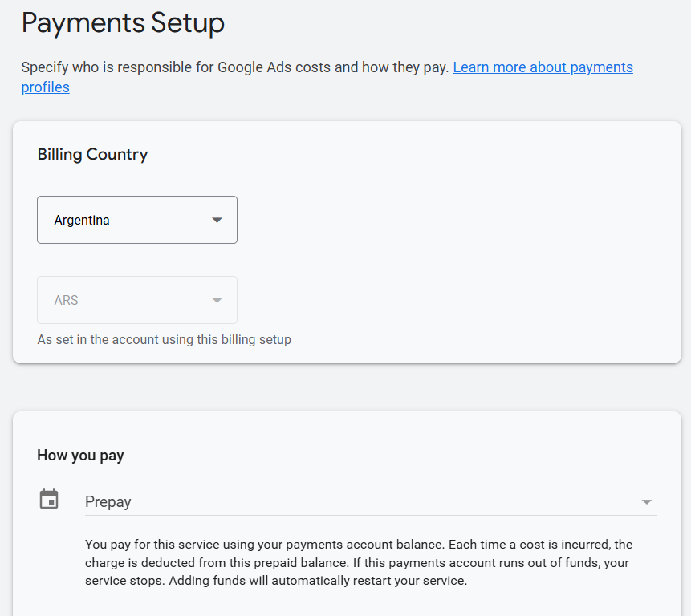Click 'profiles' word at link's second line
Viewport: 691px width, 616px height.
coord(45,87)
